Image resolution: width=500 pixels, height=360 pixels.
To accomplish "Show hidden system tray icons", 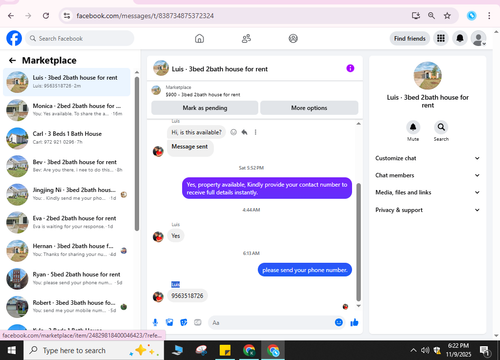I will coord(413,350).
